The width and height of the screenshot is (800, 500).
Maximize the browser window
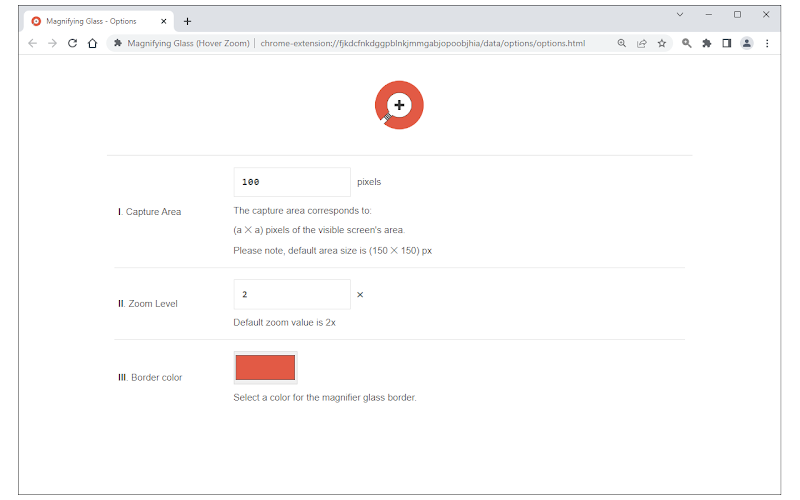[737, 15]
